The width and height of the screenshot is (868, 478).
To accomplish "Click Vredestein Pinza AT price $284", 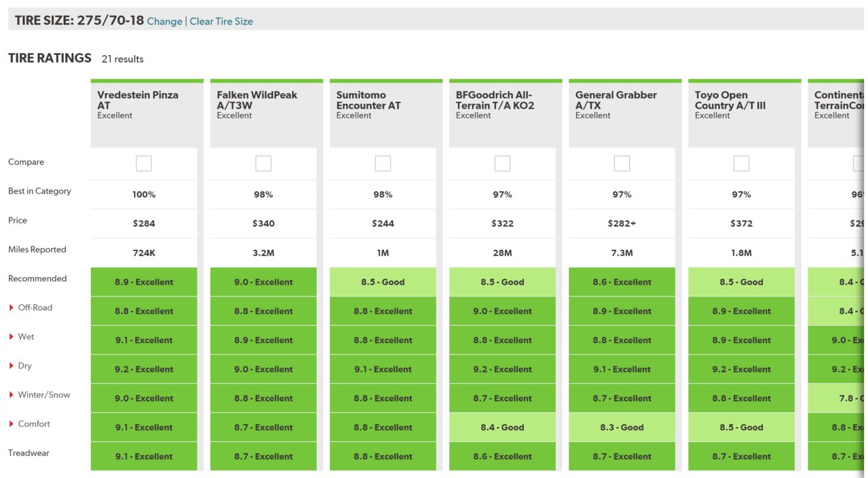I will tap(144, 223).
